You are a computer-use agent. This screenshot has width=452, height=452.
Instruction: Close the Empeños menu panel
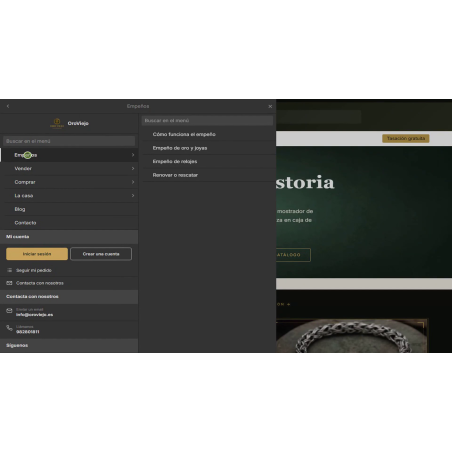pos(270,106)
